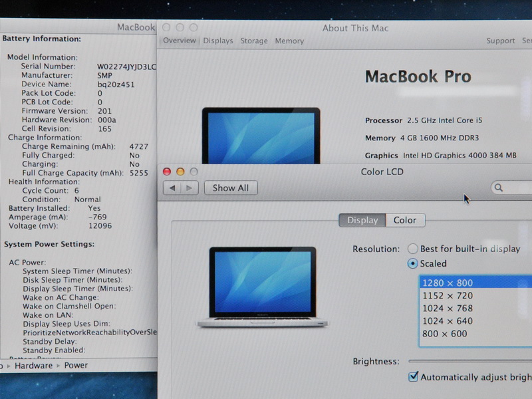Select the serial number W02274JYJD3LC
This screenshot has width=532, height=399.
pos(126,66)
